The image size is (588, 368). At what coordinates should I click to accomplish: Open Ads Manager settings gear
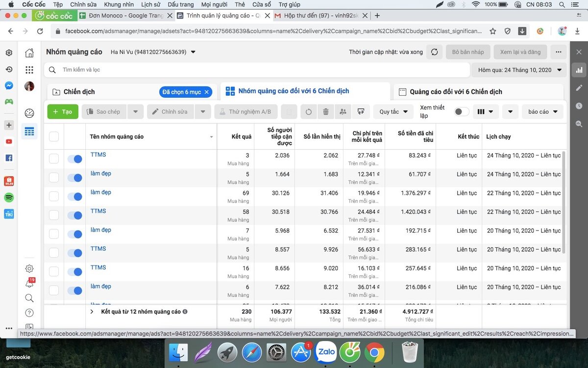pyautogui.click(x=29, y=268)
